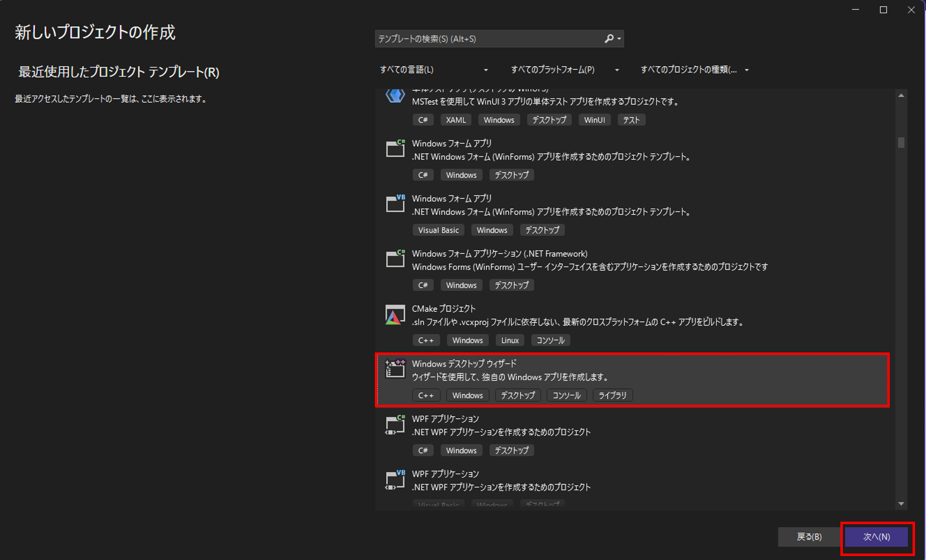
Task: Click the テスト tag in WinUI template
Action: 631,120
